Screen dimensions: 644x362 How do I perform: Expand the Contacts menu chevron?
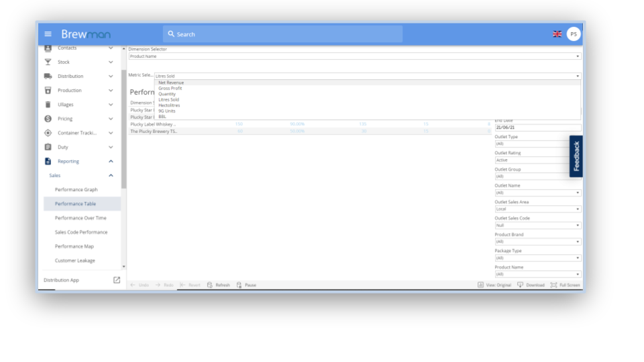pyautogui.click(x=111, y=48)
